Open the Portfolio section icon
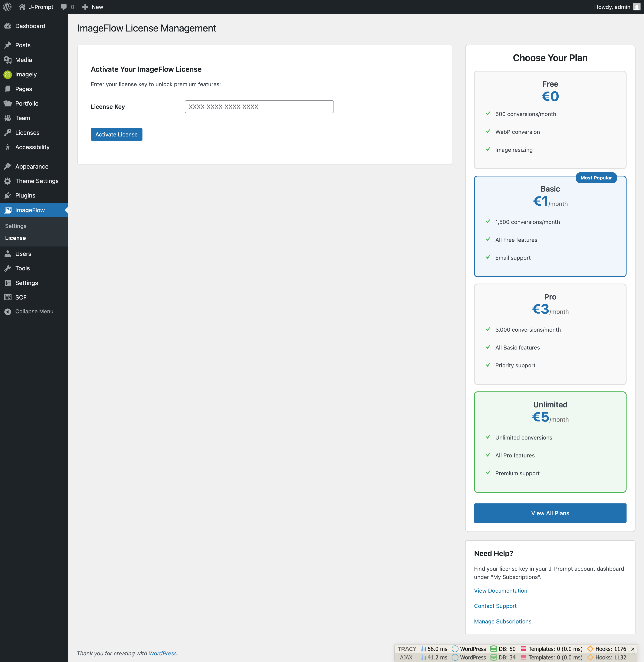 8,103
